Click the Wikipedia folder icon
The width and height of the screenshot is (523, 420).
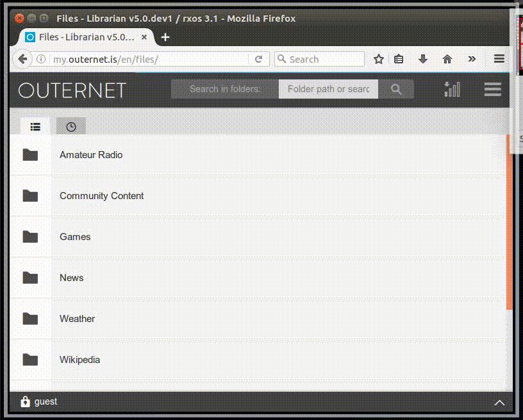[30, 360]
